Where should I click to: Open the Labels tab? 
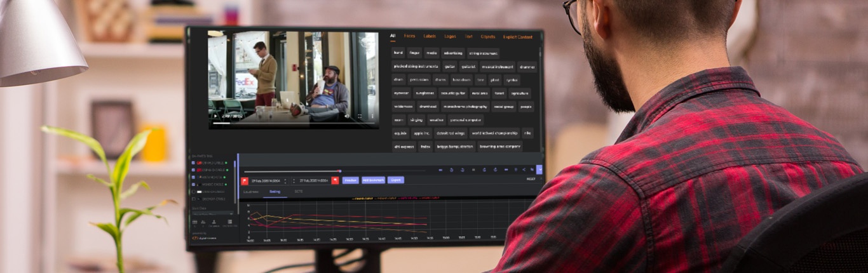(430, 36)
